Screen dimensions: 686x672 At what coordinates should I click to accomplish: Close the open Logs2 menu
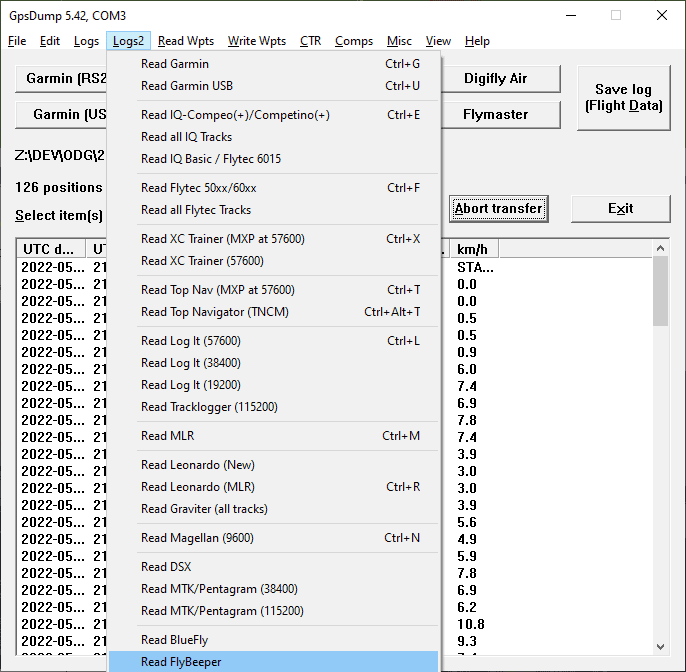click(128, 41)
